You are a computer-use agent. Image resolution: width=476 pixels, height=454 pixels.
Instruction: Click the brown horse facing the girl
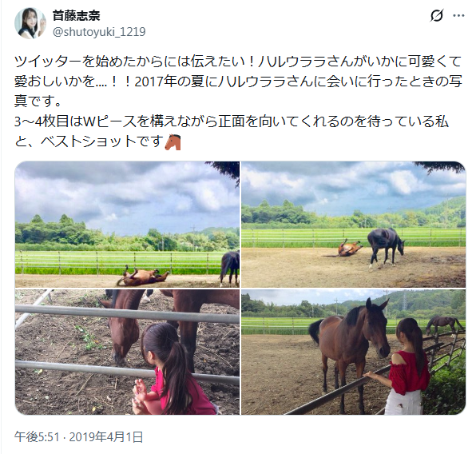point(349,346)
